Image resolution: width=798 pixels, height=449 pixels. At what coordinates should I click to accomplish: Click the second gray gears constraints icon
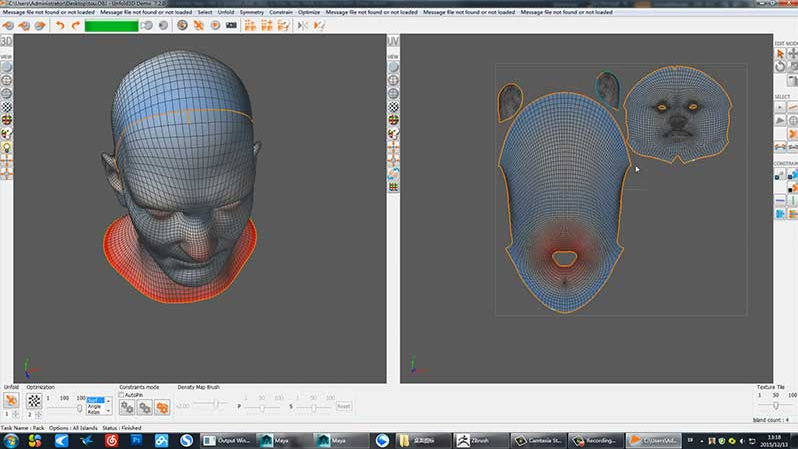pyautogui.click(x=145, y=407)
